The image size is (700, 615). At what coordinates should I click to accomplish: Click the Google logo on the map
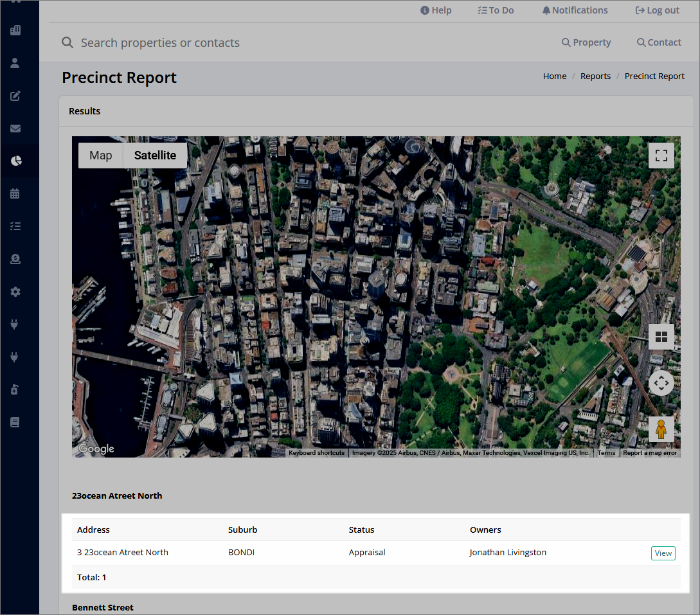[96, 449]
